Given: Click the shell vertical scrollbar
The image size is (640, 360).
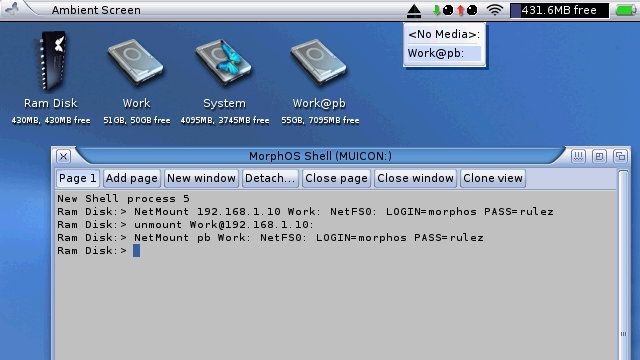Looking at the screenshot, I should [x=623, y=265].
